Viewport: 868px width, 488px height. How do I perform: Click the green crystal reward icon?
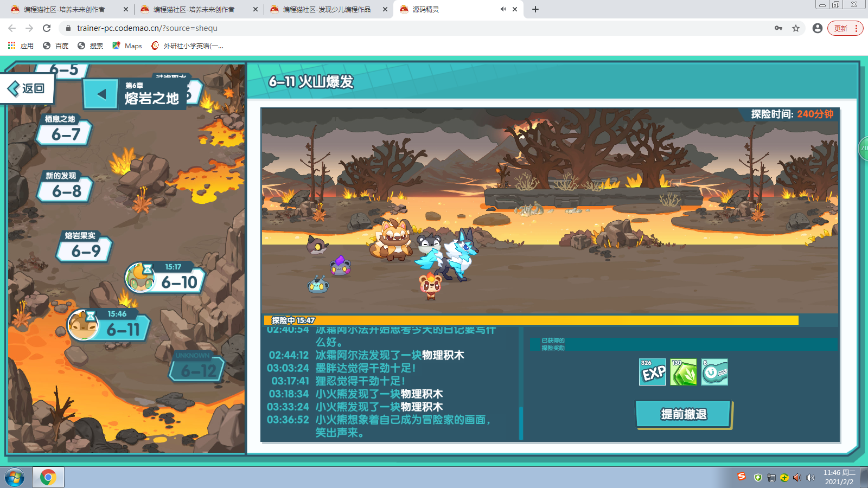tap(684, 372)
